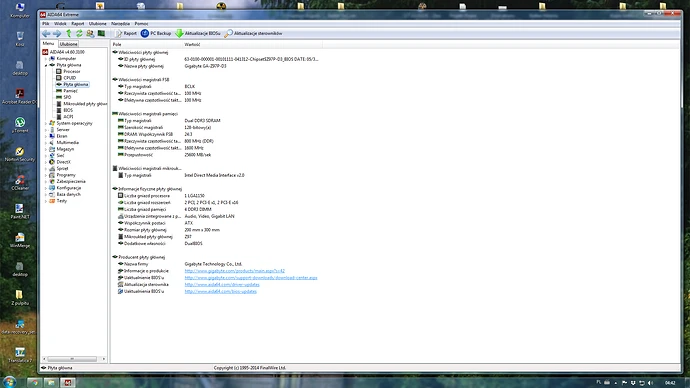Click the green Refresh arrows icon
Viewport: 690px width, 388px height.
coord(79,33)
